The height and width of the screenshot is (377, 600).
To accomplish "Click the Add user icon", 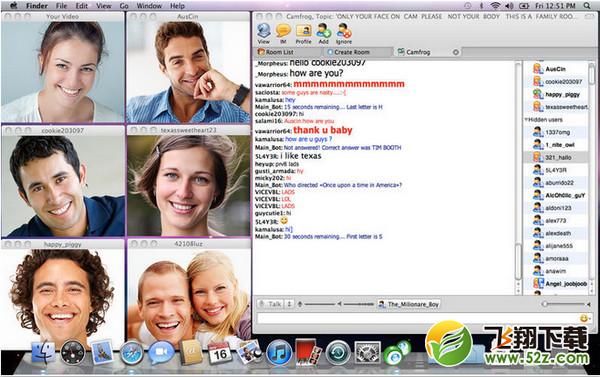I will [x=324, y=33].
